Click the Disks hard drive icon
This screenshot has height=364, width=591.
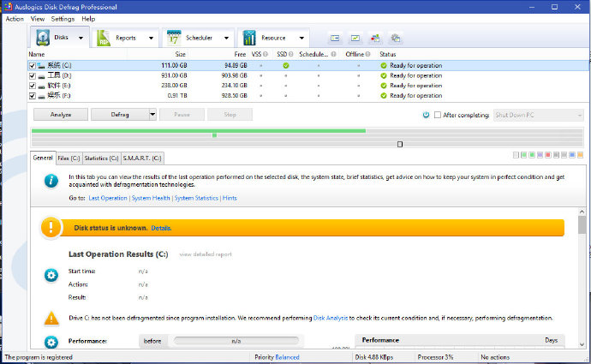coord(43,38)
